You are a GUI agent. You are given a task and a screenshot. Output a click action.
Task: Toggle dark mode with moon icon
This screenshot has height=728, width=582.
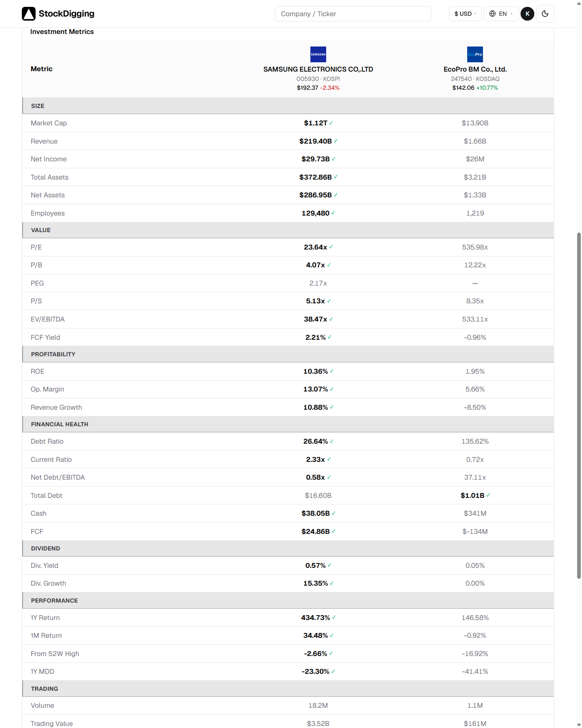[545, 14]
